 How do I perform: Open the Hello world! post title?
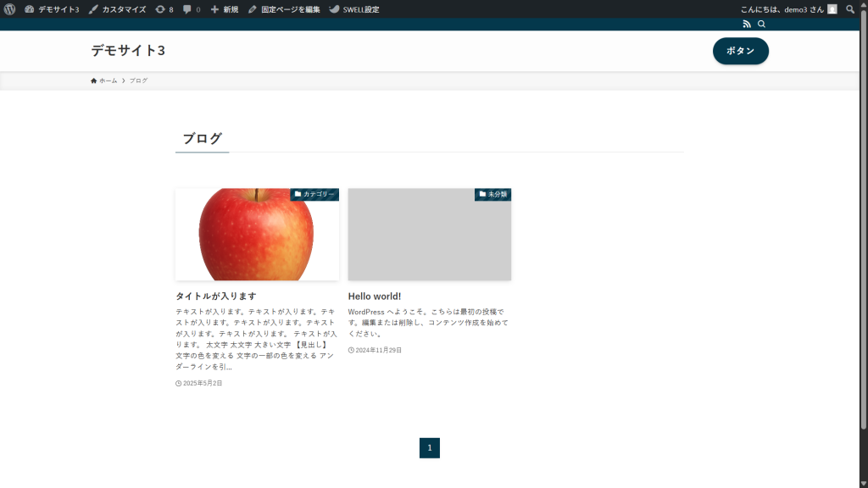(x=374, y=297)
